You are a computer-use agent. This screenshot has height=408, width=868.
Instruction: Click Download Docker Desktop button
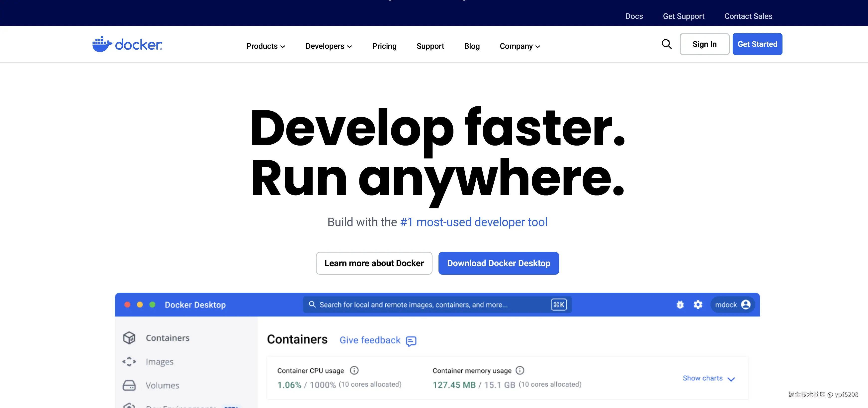[x=498, y=263]
